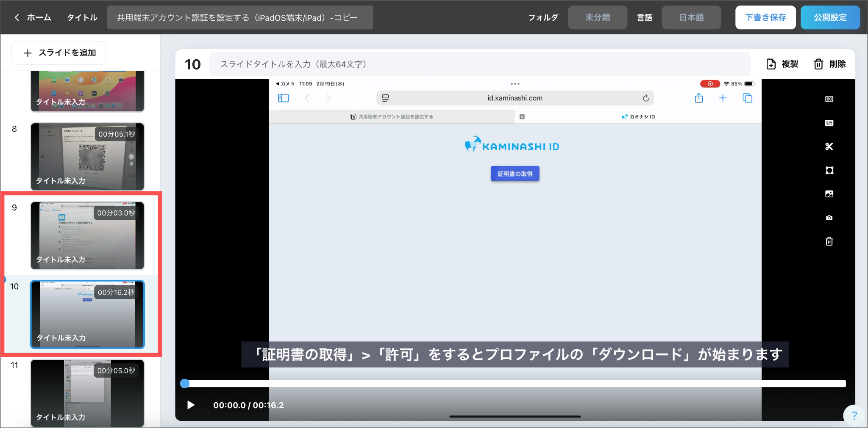Open the image insert tool
This screenshot has width=868, height=428.
(x=829, y=194)
